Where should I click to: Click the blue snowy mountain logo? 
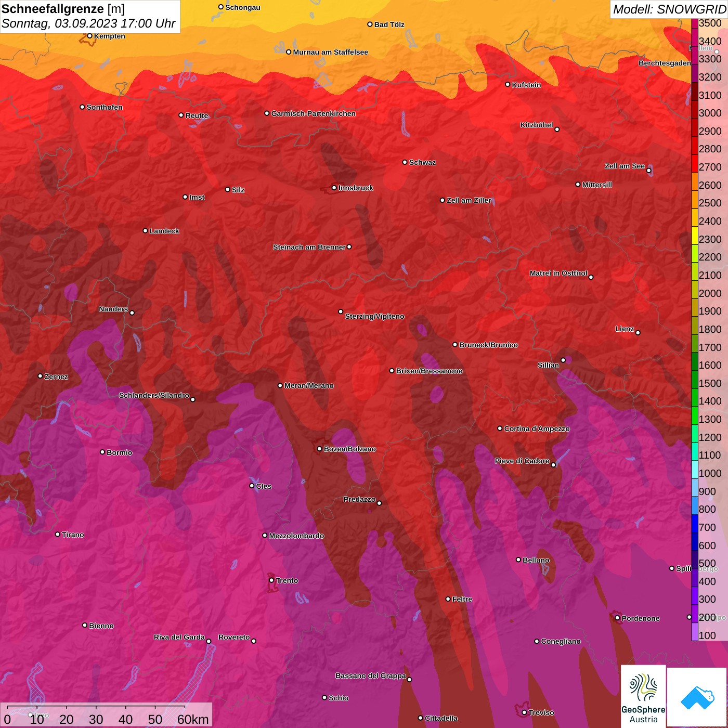pyautogui.click(x=697, y=697)
